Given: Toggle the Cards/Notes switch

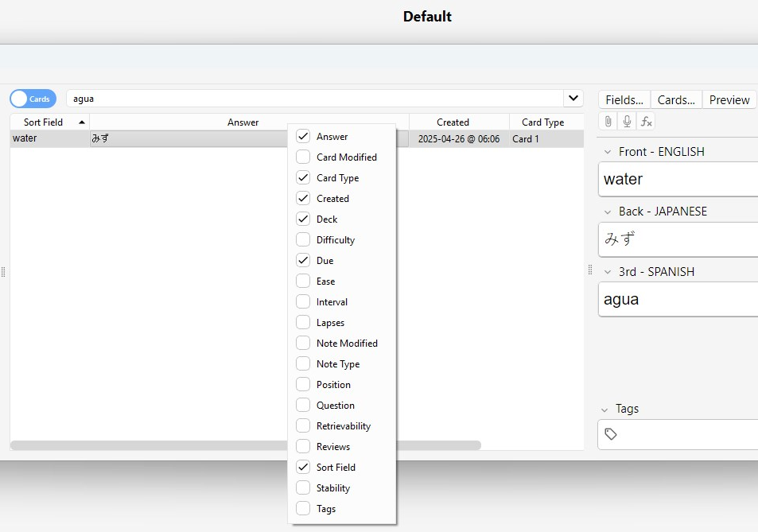Looking at the screenshot, I should click(x=33, y=99).
